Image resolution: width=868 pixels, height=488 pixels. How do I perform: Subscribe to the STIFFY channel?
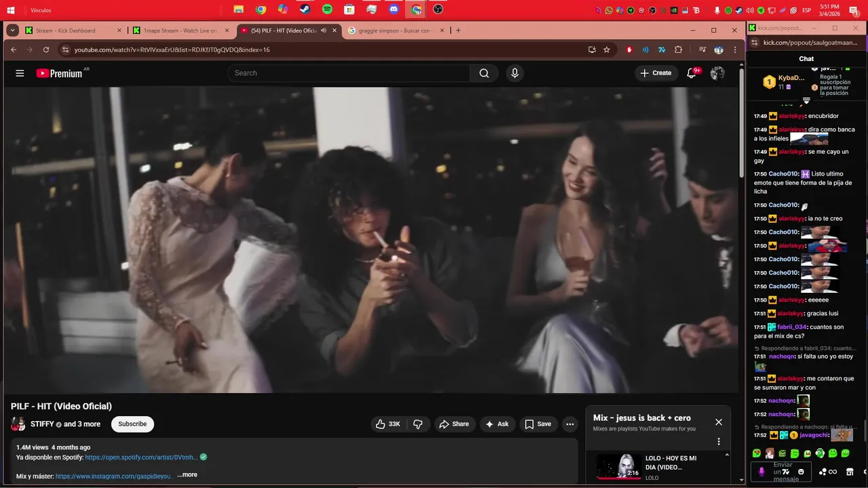[x=132, y=424]
